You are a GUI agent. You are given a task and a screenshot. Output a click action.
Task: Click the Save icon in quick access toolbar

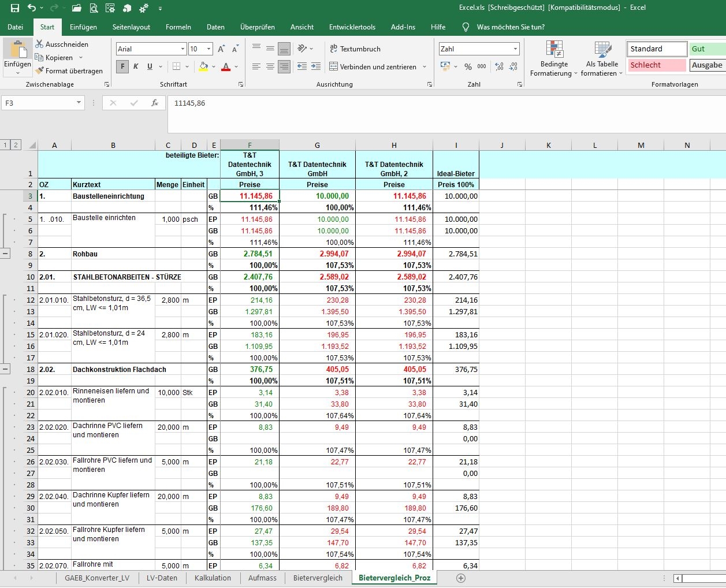(x=15, y=8)
